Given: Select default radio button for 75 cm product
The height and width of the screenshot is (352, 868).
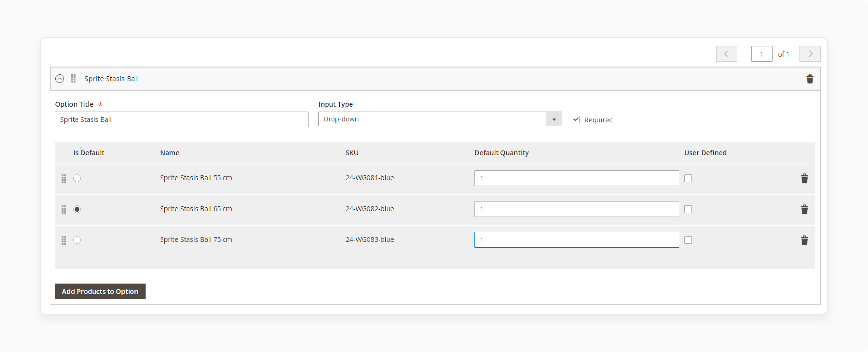Looking at the screenshot, I should pos(78,240).
